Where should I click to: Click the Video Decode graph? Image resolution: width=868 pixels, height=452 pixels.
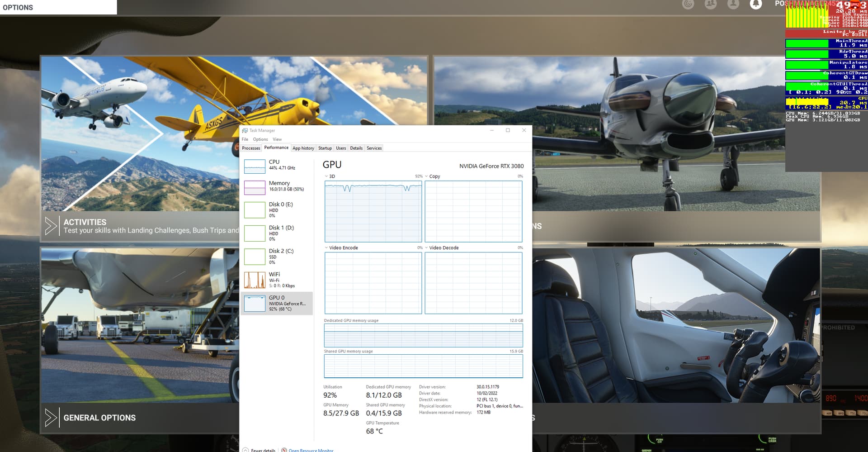(x=473, y=283)
